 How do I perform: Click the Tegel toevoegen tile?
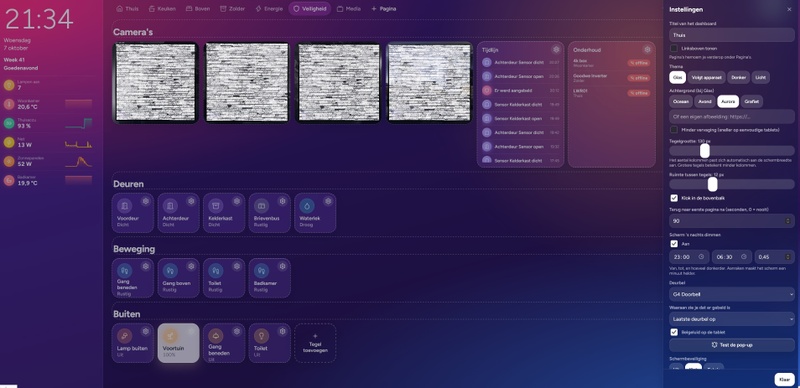[x=315, y=343]
